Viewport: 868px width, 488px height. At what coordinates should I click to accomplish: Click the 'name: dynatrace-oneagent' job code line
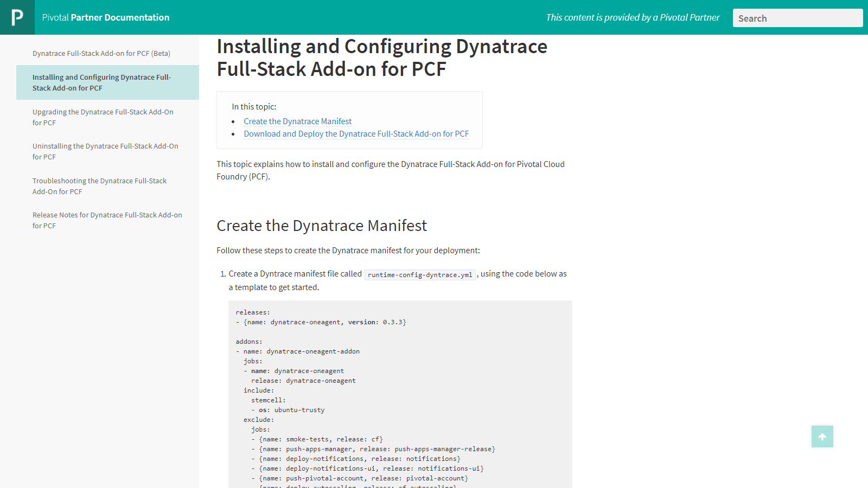click(x=294, y=371)
